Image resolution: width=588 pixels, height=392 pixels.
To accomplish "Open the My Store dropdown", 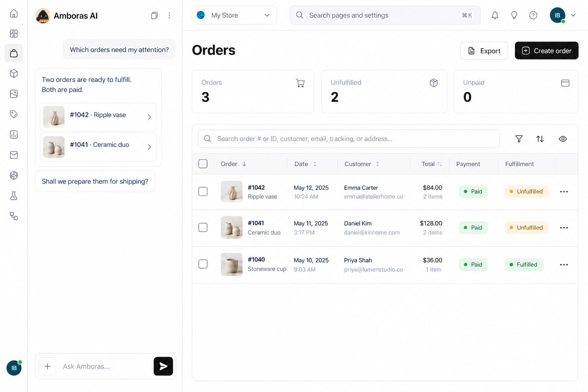I will pyautogui.click(x=234, y=15).
